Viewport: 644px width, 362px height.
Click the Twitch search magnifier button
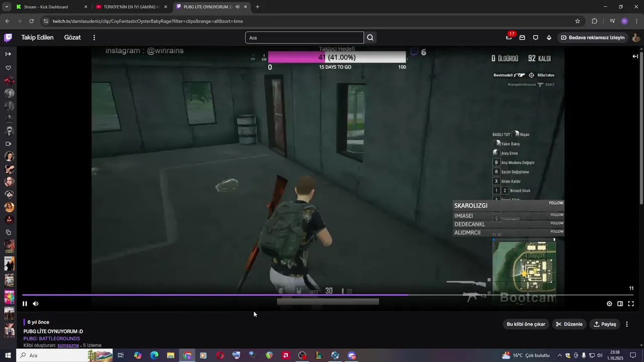point(370,38)
